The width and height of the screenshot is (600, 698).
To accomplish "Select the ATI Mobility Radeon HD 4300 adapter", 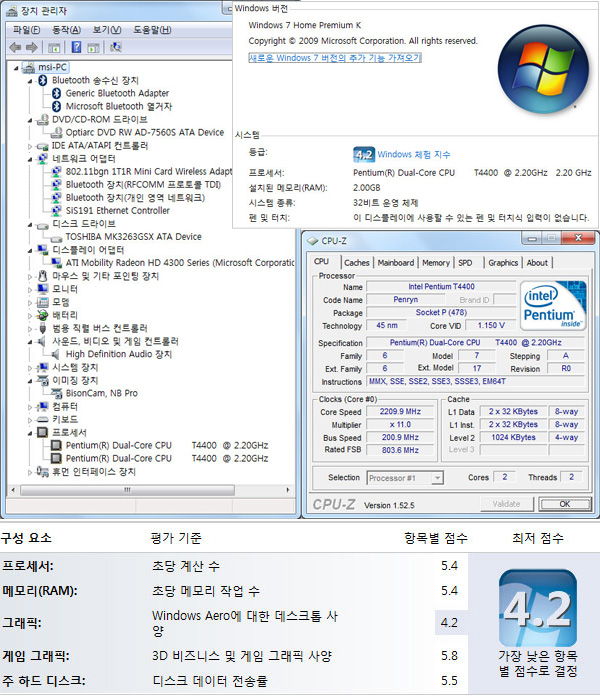I will tap(180, 263).
